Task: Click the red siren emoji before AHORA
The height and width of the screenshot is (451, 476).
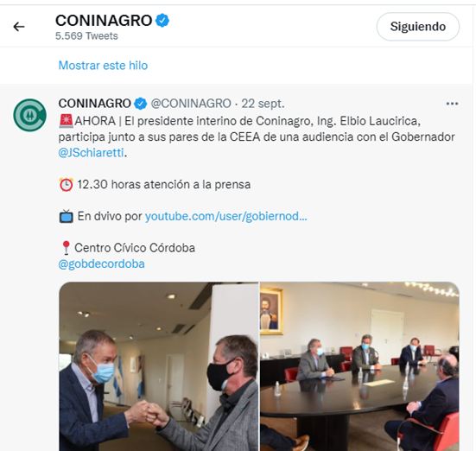Action: pos(66,121)
